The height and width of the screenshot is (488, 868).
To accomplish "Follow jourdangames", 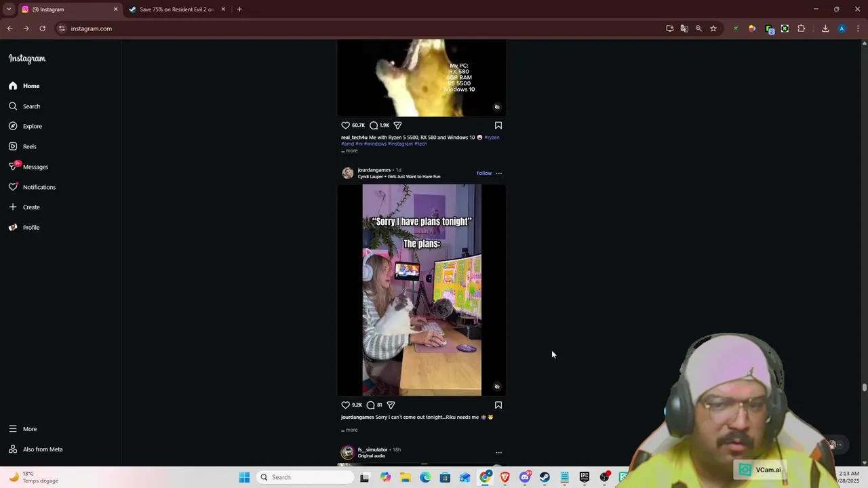I will 484,173.
